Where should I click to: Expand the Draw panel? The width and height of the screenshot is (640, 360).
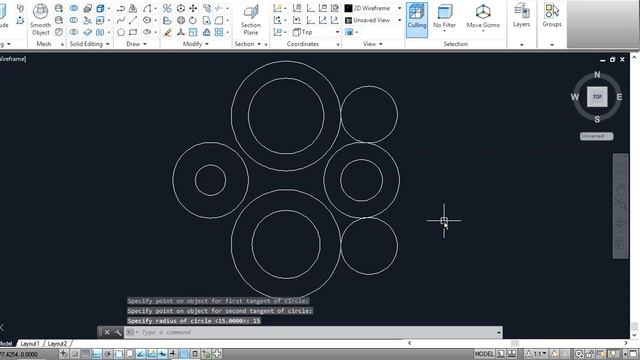pyautogui.click(x=136, y=44)
